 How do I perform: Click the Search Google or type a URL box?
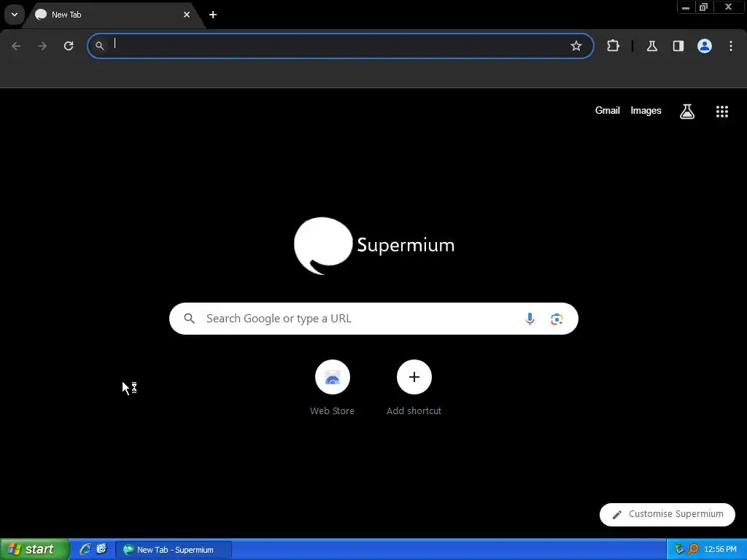[373, 319]
